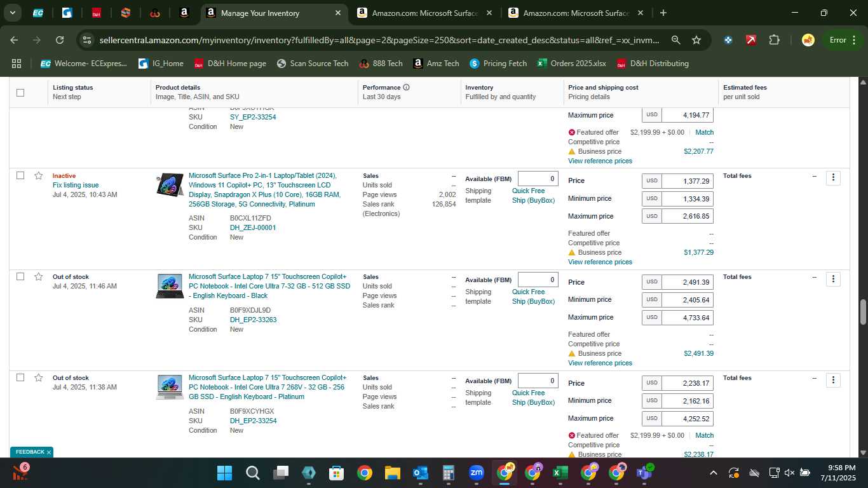The height and width of the screenshot is (488, 868).
Task: Check the Surface Laptop 7 Black row checkbox
Action: coord(20,276)
